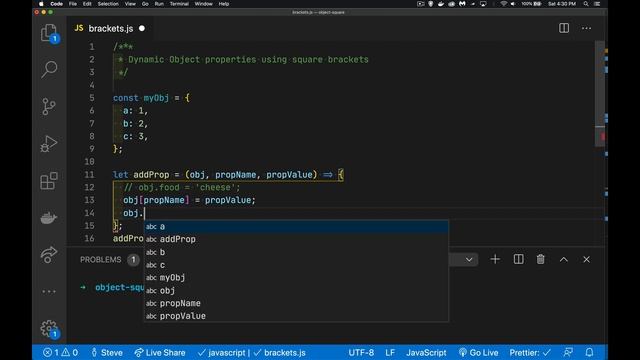The image size is (640, 360).
Task: Open the File menu
Action: pyautogui.click(x=73, y=4)
